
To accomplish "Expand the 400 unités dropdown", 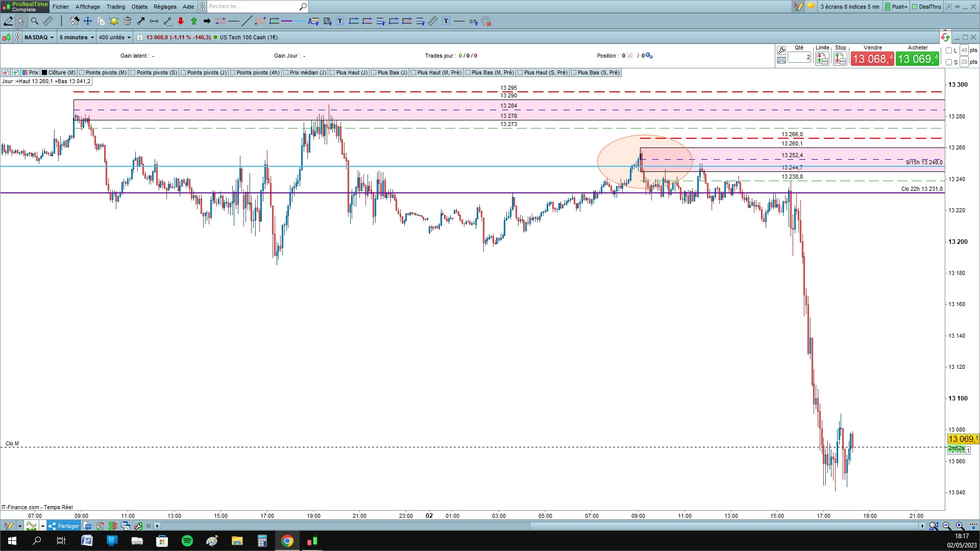I will click(114, 37).
